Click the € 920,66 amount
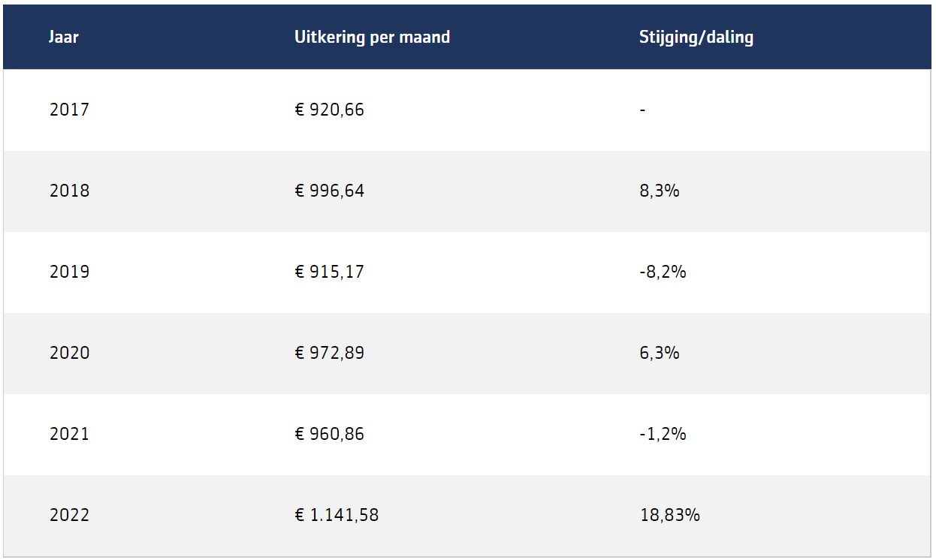 pyautogui.click(x=330, y=110)
